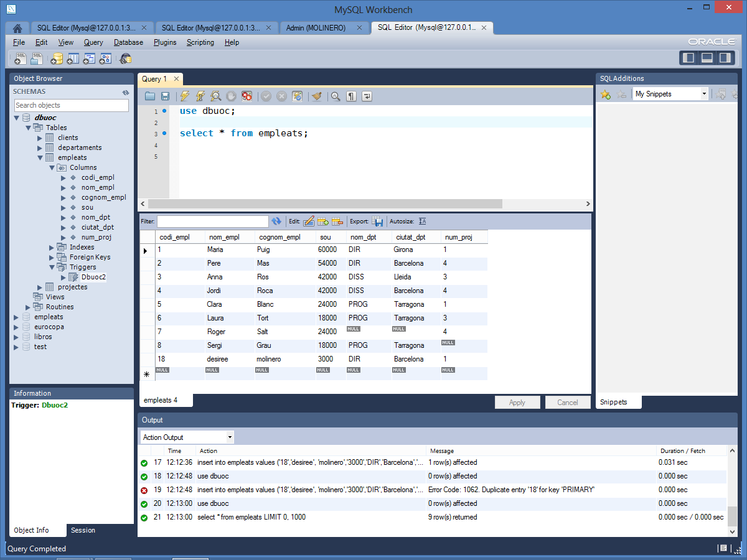Click the Output panel vertical scrollbar thumb
The image size is (747, 560).
(x=732, y=516)
